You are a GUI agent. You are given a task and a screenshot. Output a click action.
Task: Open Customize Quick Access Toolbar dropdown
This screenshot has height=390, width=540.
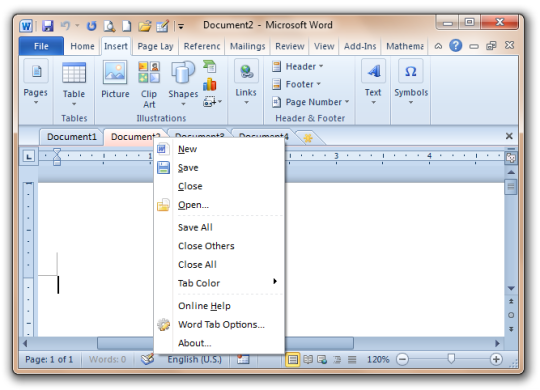181,26
